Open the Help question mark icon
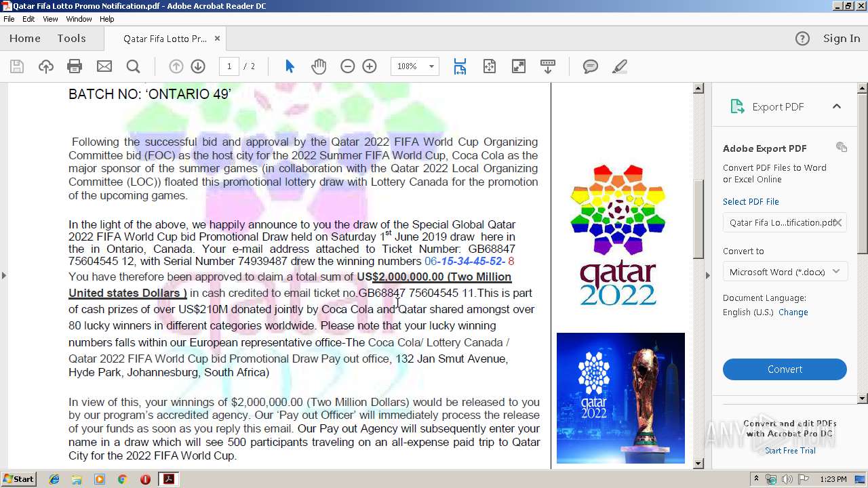The height and width of the screenshot is (488, 868). pyautogui.click(x=802, y=39)
